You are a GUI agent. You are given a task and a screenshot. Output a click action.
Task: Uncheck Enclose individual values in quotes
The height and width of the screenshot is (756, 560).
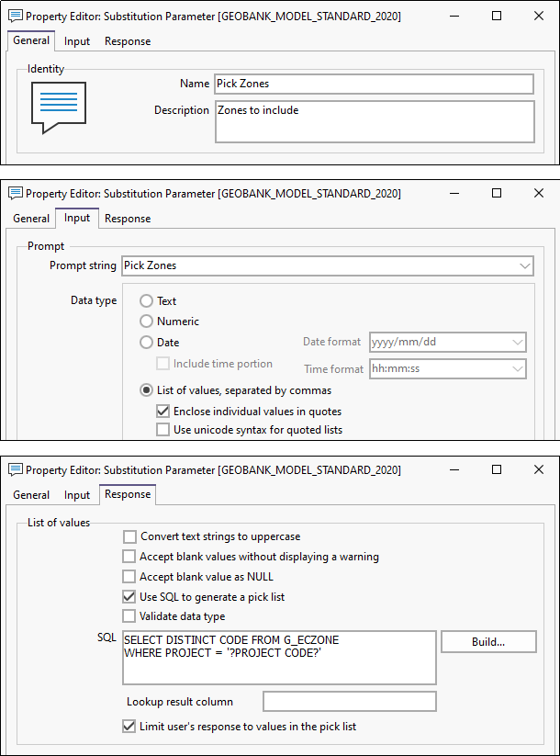pos(162,412)
